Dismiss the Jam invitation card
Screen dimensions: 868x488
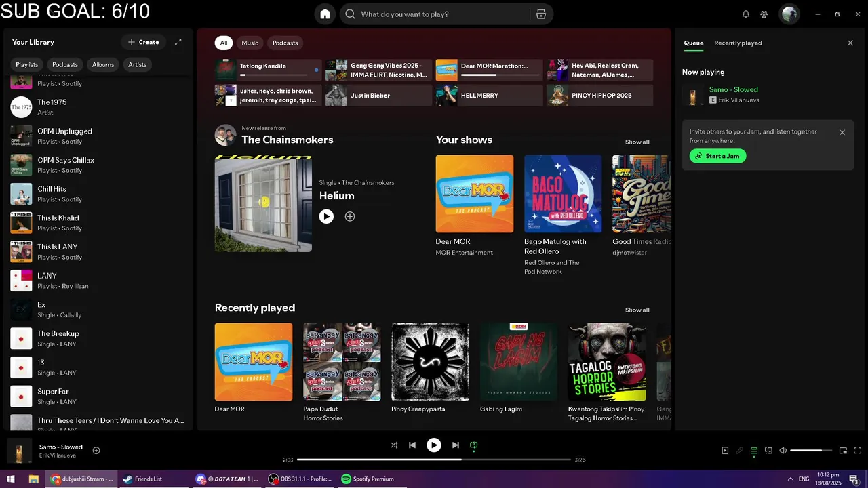click(842, 132)
